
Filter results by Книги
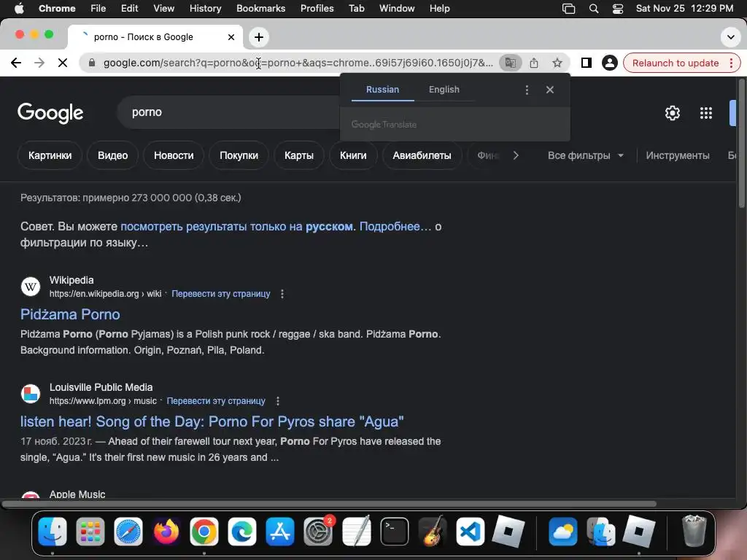(x=353, y=155)
